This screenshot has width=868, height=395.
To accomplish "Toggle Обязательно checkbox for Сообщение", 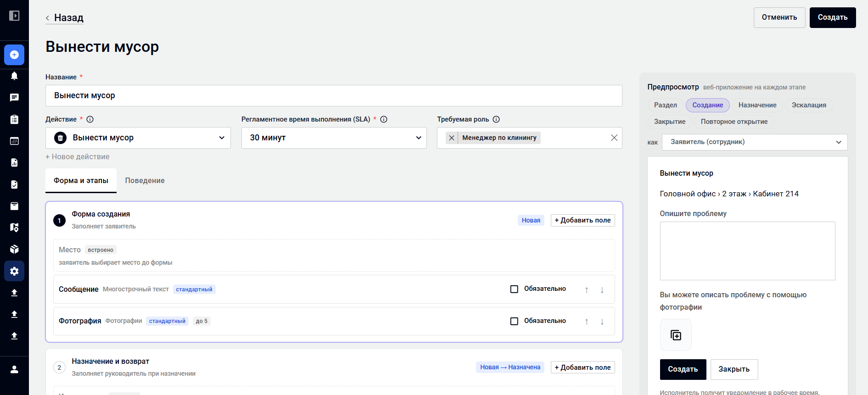I will tap(514, 289).
